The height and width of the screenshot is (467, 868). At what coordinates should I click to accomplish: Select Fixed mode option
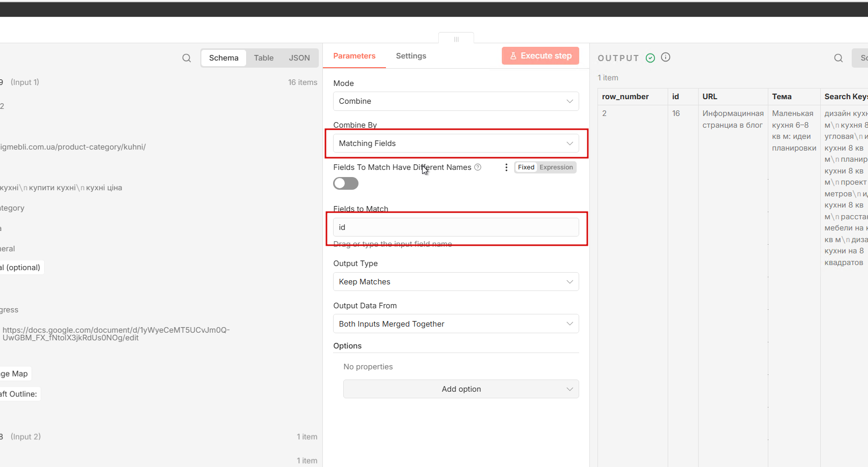pyautogui.click(x=526, y=167)
